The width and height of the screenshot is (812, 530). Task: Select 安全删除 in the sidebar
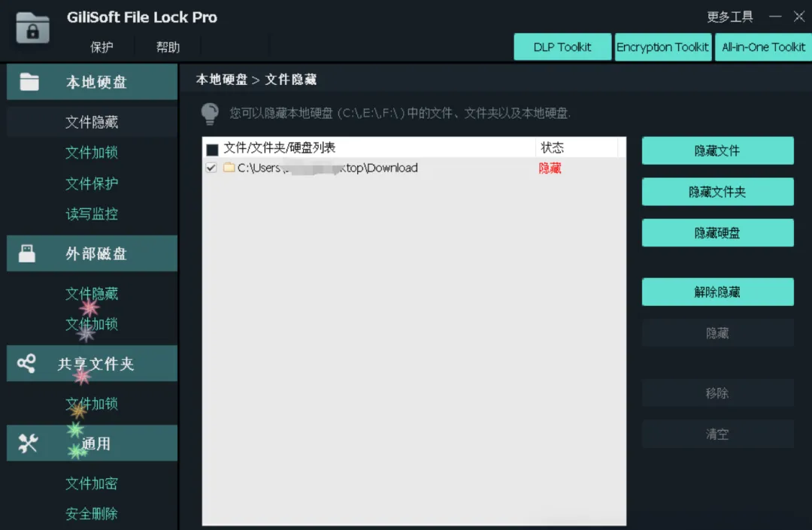point(92,513)
